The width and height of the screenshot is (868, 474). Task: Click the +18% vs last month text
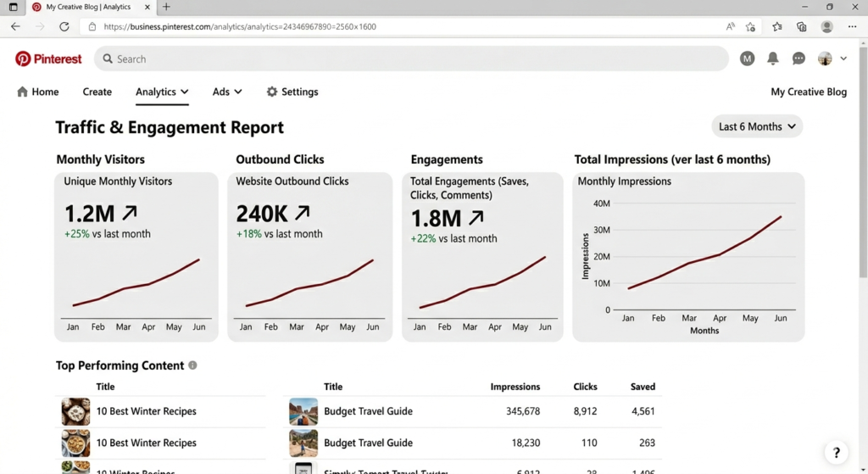point(279,234)
